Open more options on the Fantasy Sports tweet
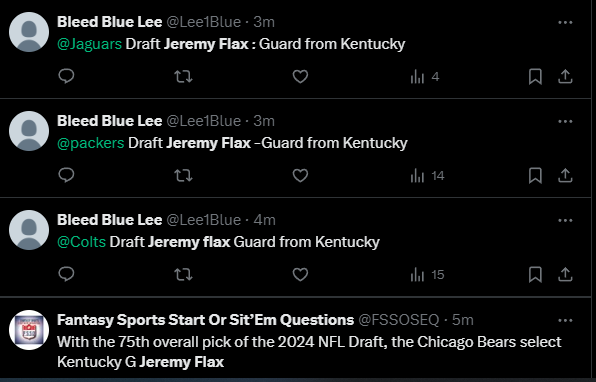The image size is (596, 382). (x=565, y=320)
